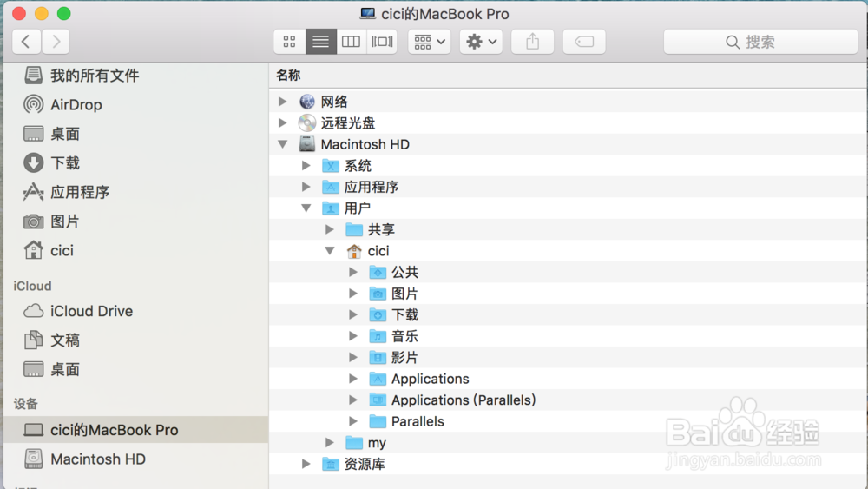Expand the 网络 row
Screen dimensions: 868x489
point(283,102)
